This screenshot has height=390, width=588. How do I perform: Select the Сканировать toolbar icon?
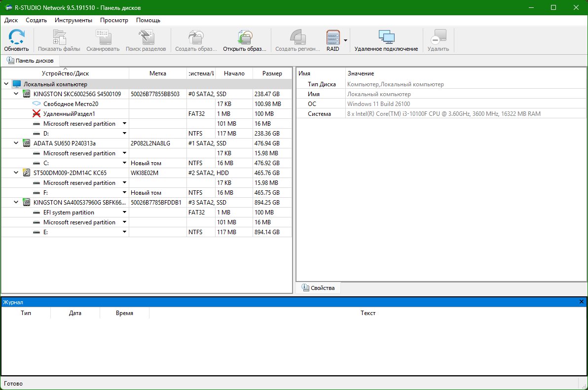[103, 37]
